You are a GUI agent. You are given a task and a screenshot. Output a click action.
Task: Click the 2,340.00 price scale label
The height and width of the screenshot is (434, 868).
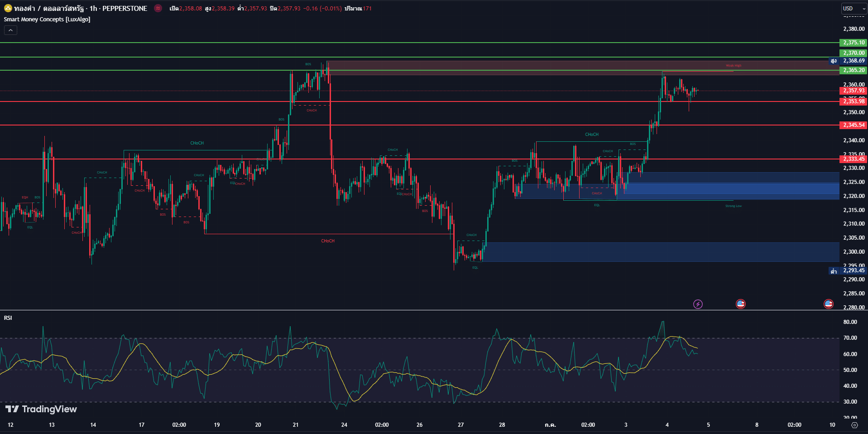854,140
